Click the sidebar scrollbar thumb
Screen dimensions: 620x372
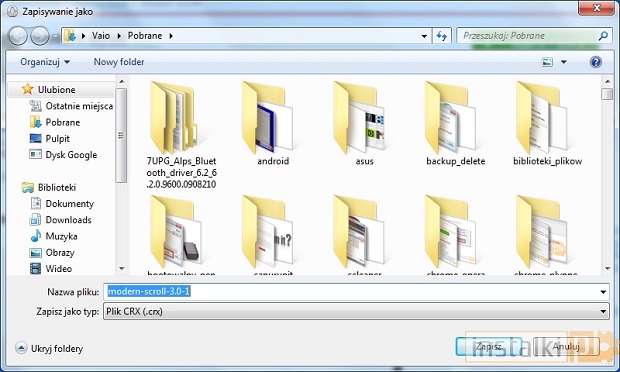pyautogui.click(x=121, y=136)
